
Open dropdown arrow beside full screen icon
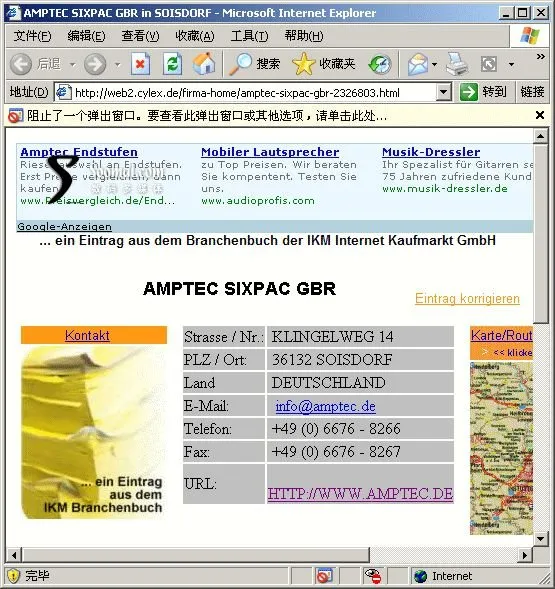pyautogui.click(x=511, y=65)
